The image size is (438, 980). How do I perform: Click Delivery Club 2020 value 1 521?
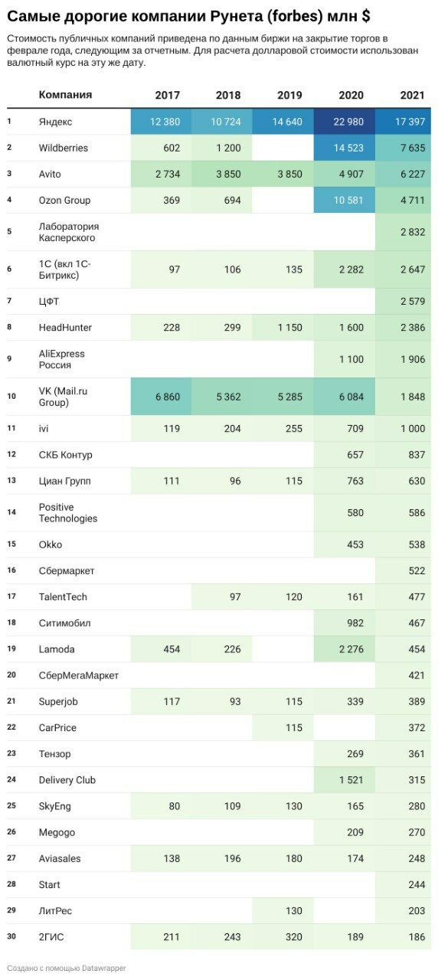pos(351,779)
